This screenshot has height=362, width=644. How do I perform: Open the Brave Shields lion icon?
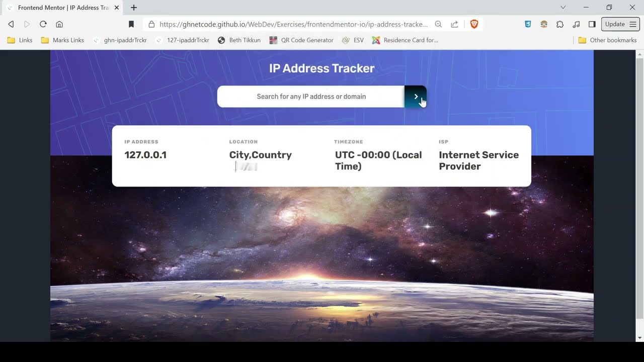[x=474, y=24]
